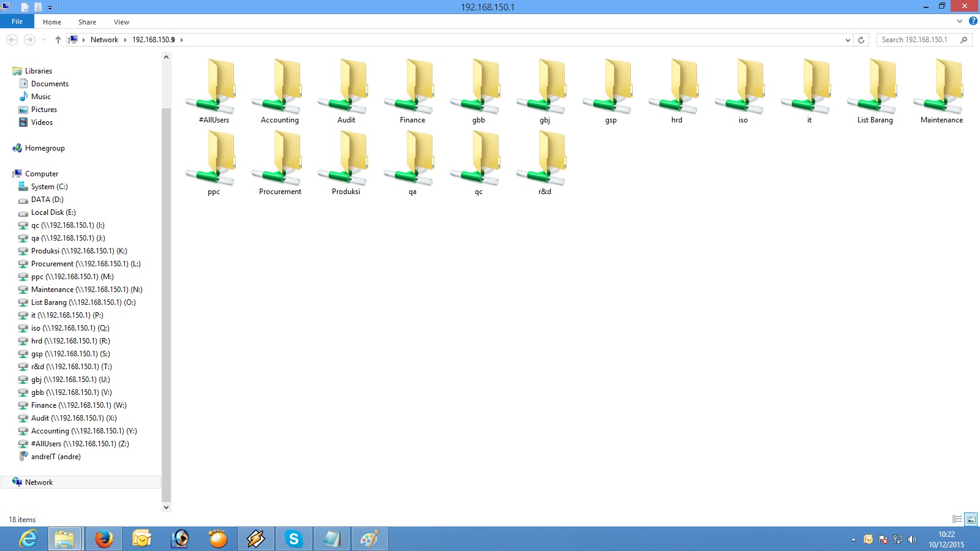This screenshot has height=551, width=980.
Task: Refresh the folder with the address bar refresh button
Action: (862, 39)
